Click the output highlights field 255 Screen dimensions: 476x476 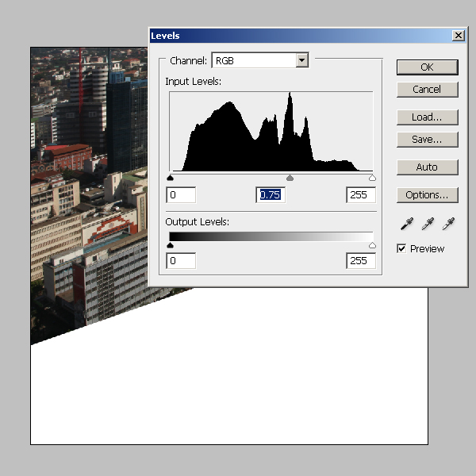coord(361,261)
